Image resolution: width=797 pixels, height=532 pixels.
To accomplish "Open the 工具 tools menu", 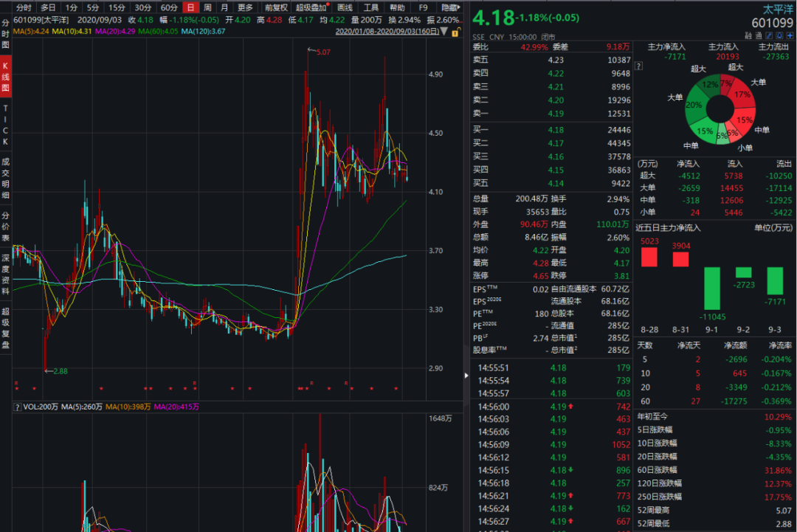I will [371, 7].
